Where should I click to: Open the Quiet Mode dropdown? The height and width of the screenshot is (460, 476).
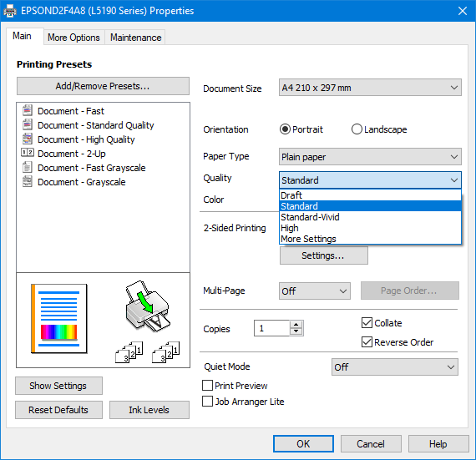[395, 366]
